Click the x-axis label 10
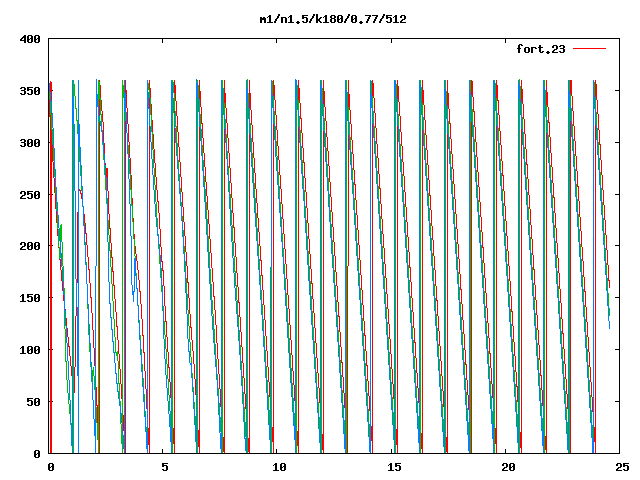The image size is (640, 480). point(279,467)
